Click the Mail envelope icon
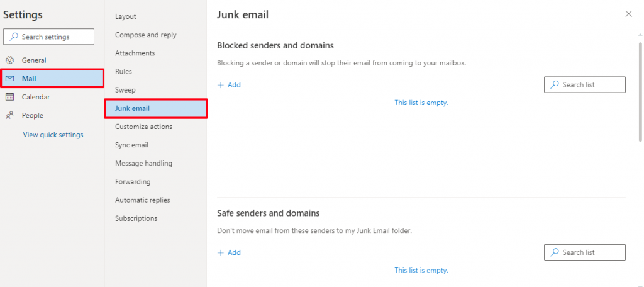 (10, 79)
